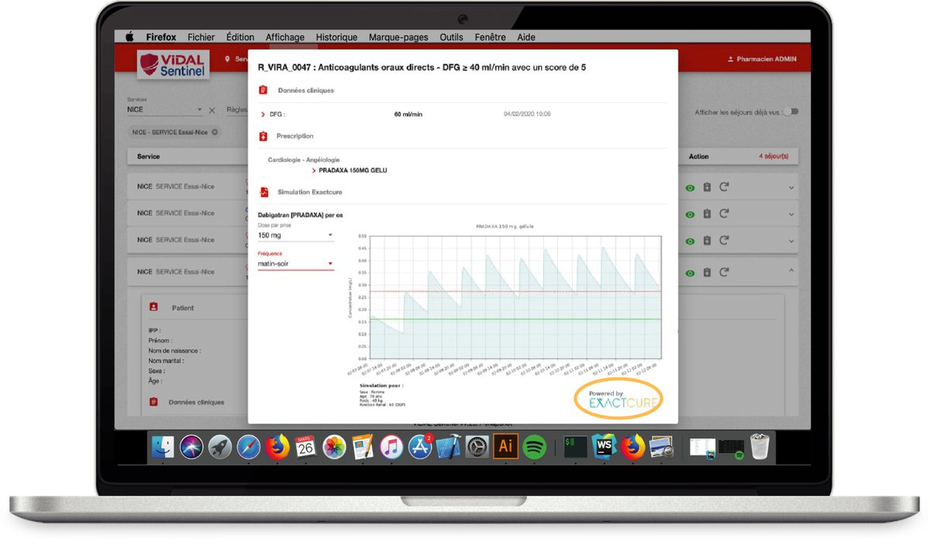Click the date 04/02/2020 10:06
This screenshot has height=560, width=930.
click(527, 114)
